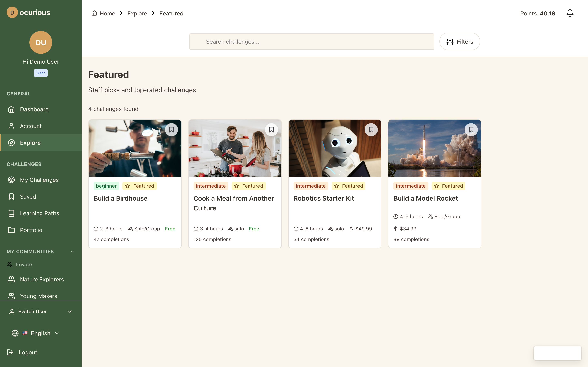Open the Saved bookmarks icon
The height and width of the screenshot is (367, 588).
click(11, 196)
